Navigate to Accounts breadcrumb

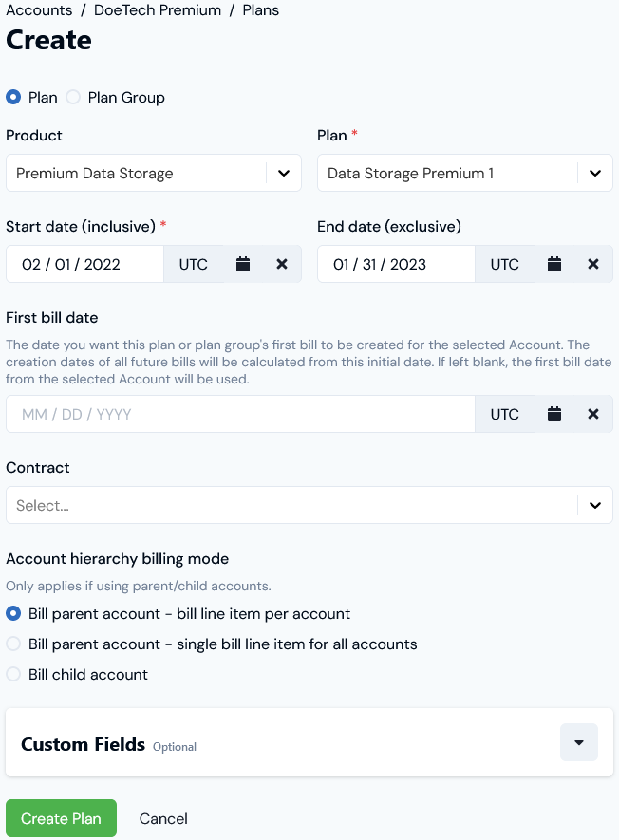pyautogui.click(x=40, y=10)
